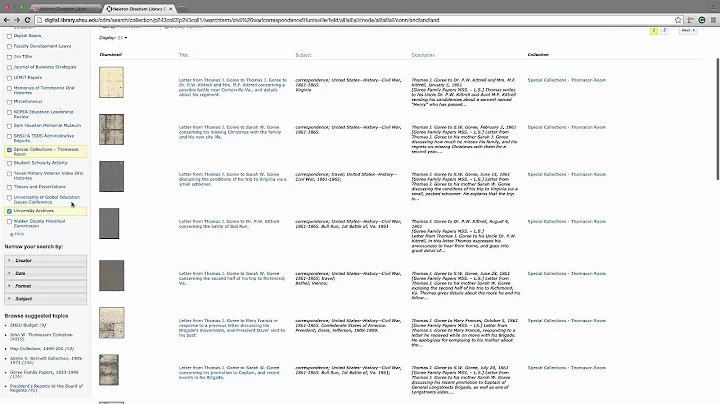Close the active Newton Gresham Library tab
This screenshot has height=404, width=720.
point(171,9)
